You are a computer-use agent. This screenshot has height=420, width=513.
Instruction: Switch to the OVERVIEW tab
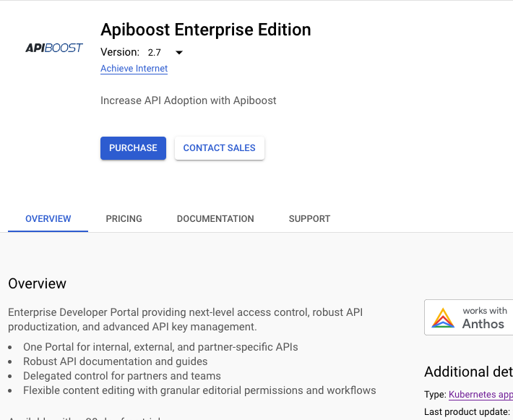click(48, 219)
